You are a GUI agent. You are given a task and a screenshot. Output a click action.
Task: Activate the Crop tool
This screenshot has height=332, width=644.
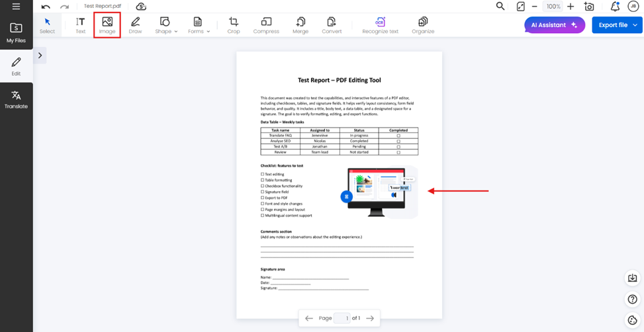233,25
